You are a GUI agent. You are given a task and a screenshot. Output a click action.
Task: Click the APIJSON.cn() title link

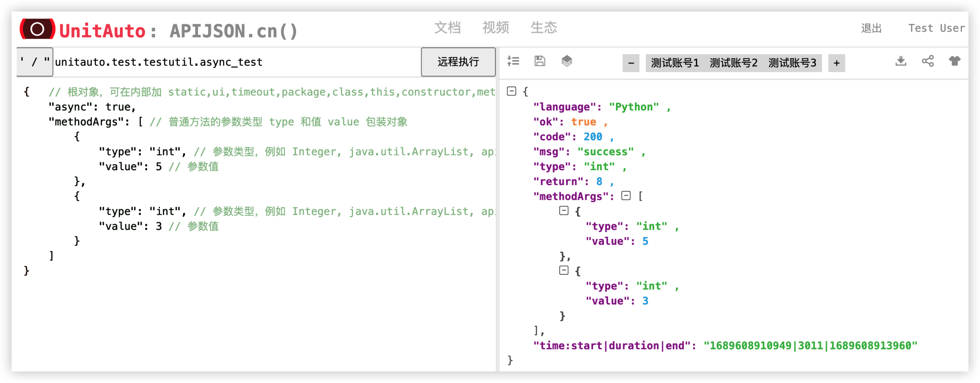tap(234, 31)
